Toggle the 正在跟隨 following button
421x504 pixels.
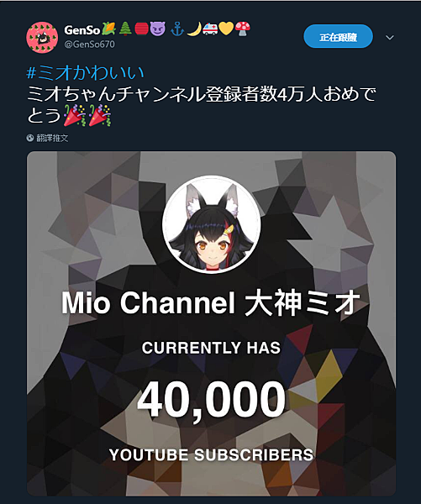(x=338, y=37)
